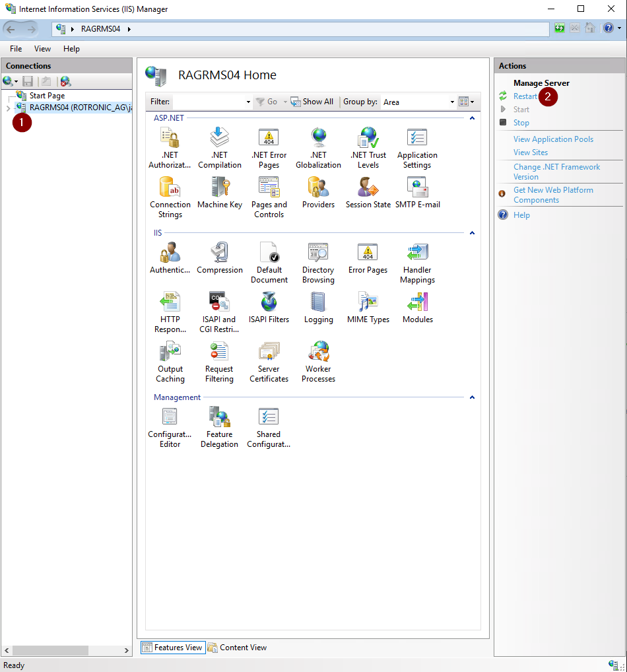Open ISAPI Filters feature
This screenshot has height=672, width=627.
pos(269,308)
